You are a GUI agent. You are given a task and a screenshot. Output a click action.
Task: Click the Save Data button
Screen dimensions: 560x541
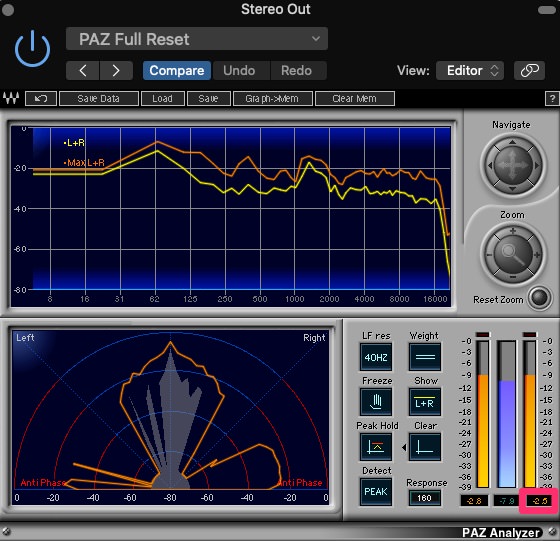[x=99, y=99]
